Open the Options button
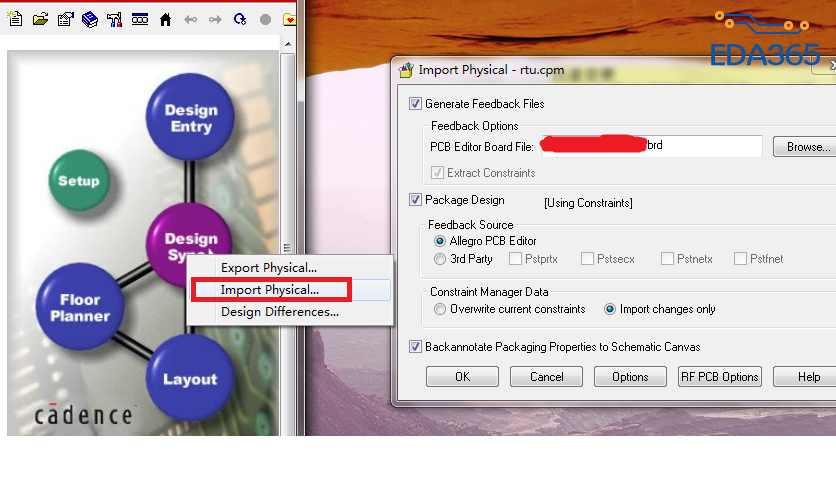 (630, 376)
